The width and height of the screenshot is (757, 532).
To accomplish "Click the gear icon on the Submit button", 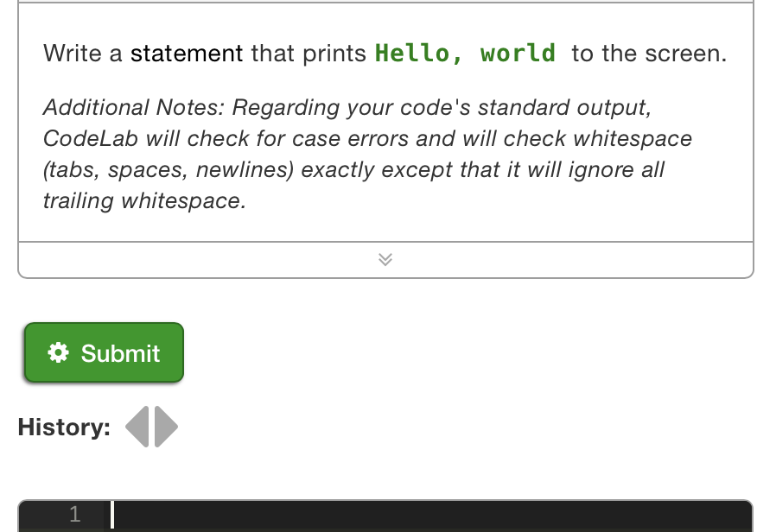I will pyautogui.click(x=57, y=352).
